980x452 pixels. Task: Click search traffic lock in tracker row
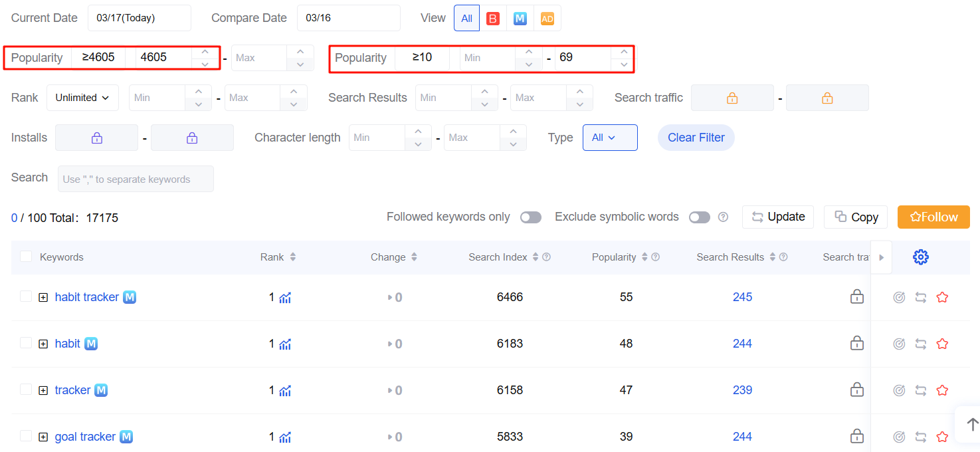pos(857,390)
